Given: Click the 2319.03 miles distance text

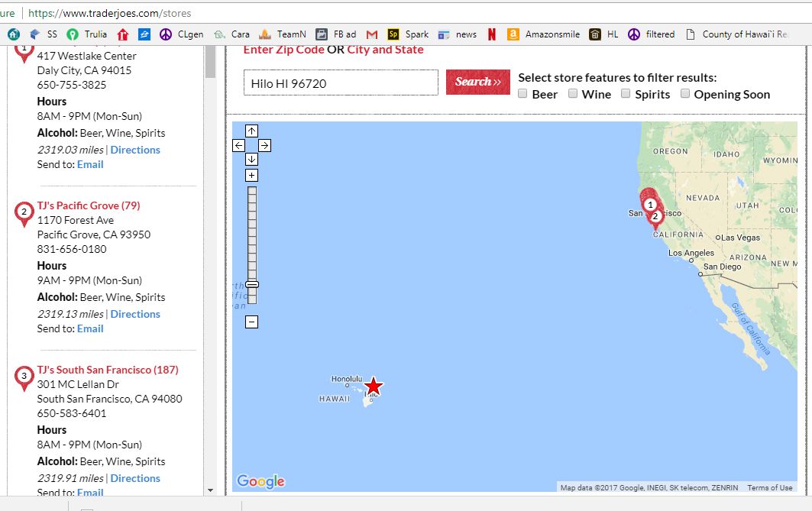Looking at the screenshot, I should pos(70,150).
